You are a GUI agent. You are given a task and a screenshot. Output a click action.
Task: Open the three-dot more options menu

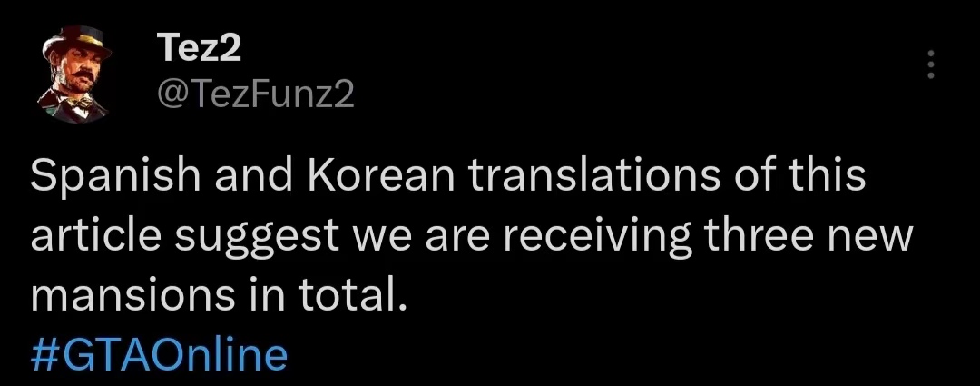pos(929,64)
